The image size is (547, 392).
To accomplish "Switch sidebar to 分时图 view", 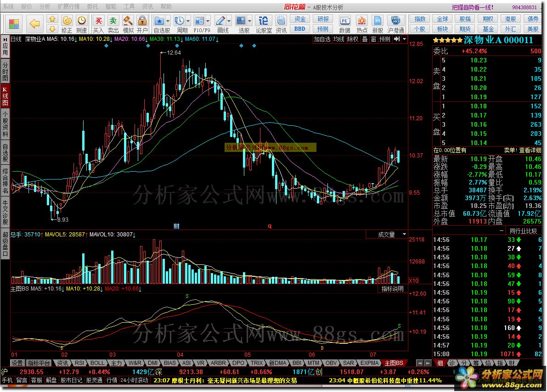I will (x=5, y=71).
